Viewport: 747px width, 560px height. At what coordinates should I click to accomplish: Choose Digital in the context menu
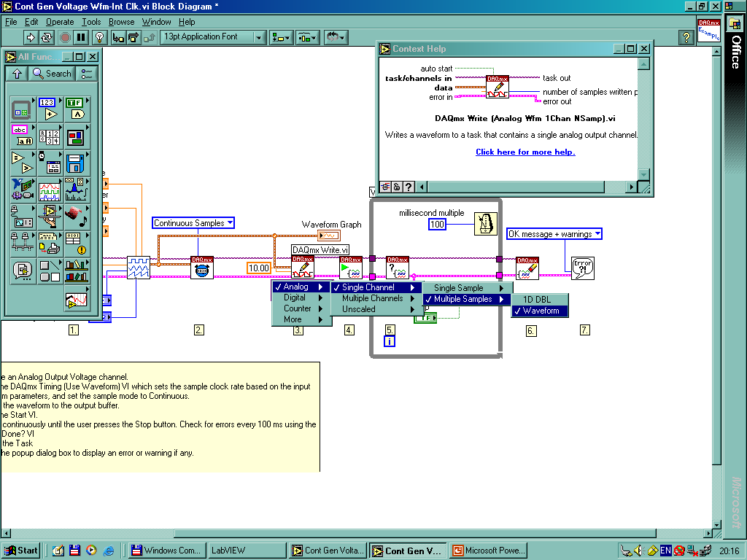pyautogui.click(x=301, y=297)
